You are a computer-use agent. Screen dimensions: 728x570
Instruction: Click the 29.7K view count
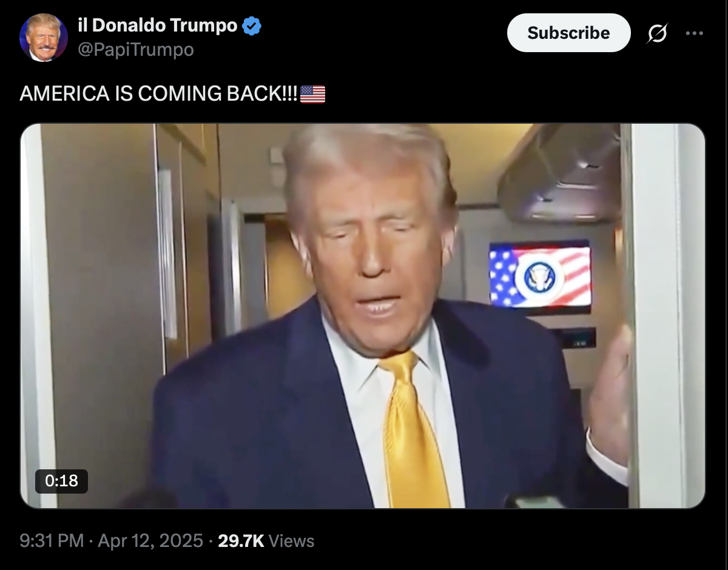[241, 541]
